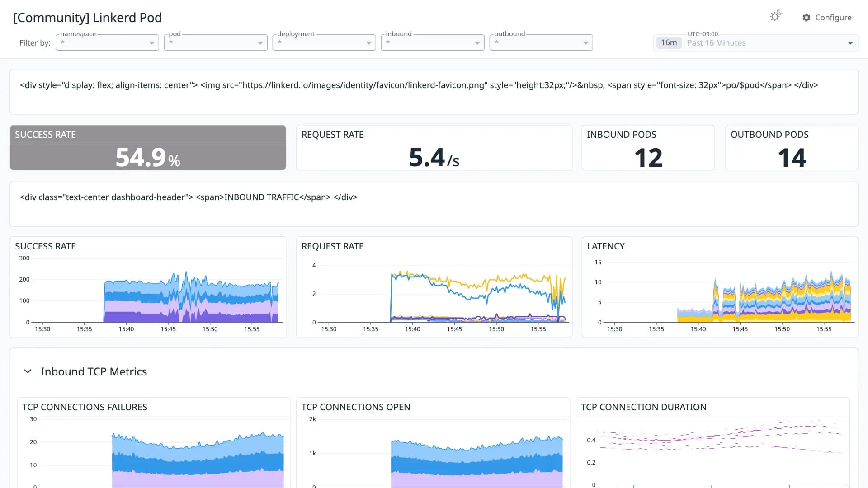Click the INBOUND TRAFFIC header note text
Viewport: 868px width, 488px height.
189,197
